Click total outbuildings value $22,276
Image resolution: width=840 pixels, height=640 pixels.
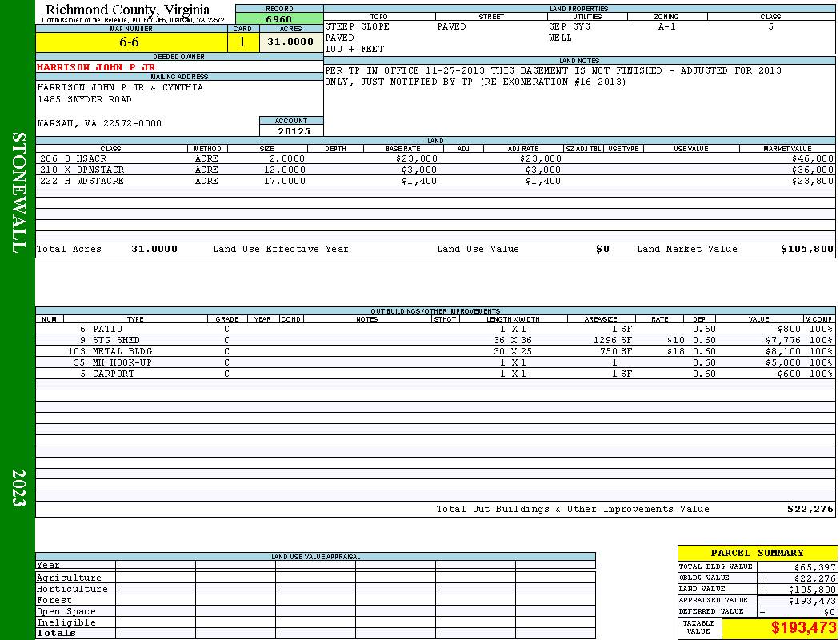[810, 510]
